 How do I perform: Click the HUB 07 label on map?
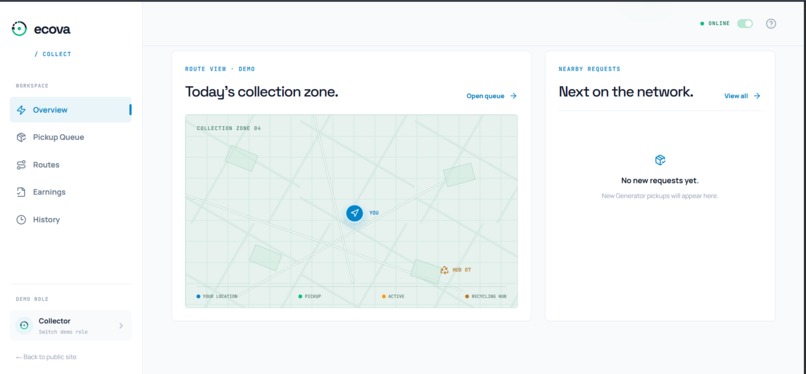click(x=462, y=270)
